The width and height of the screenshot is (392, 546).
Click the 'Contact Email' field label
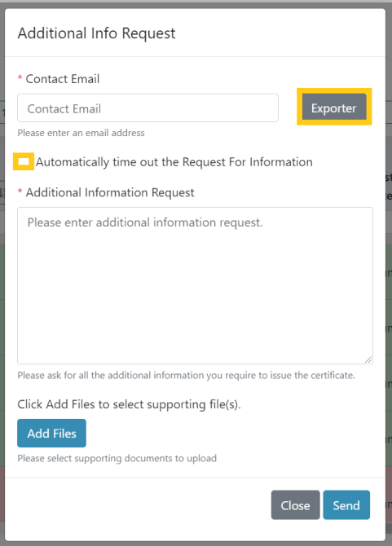pos(63,79)
